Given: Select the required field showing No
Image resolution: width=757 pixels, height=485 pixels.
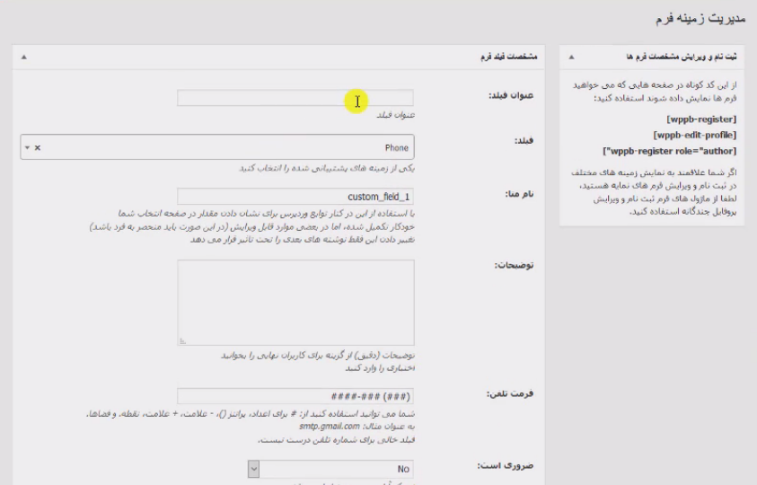Looking at the screenshot, I should pyautogui.click(x=331, y=469).
